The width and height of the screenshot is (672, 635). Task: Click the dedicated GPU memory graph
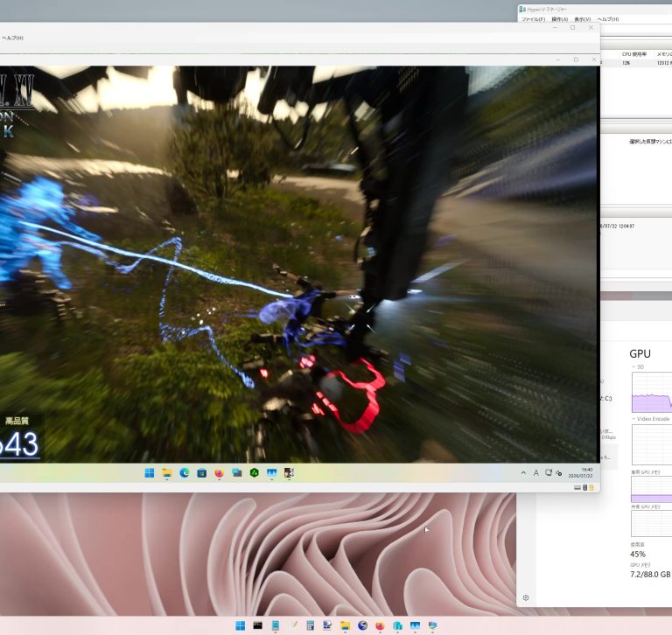(x=652, y=489)
